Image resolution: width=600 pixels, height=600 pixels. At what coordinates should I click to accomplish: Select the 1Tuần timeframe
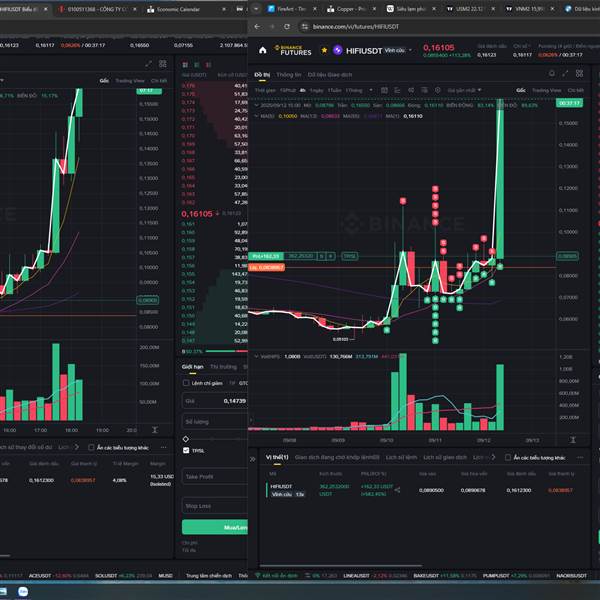pyautogui.click(x=334, y=90)
